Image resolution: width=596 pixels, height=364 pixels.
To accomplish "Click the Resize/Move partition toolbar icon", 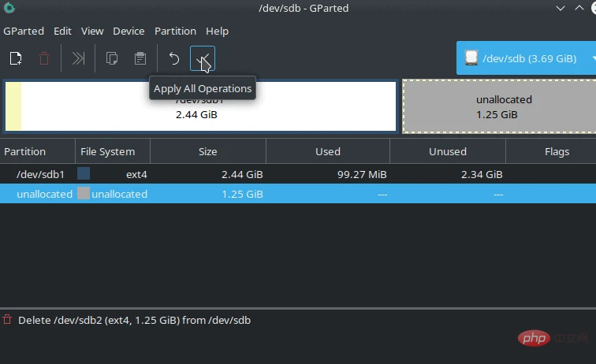I will point(78,58).
